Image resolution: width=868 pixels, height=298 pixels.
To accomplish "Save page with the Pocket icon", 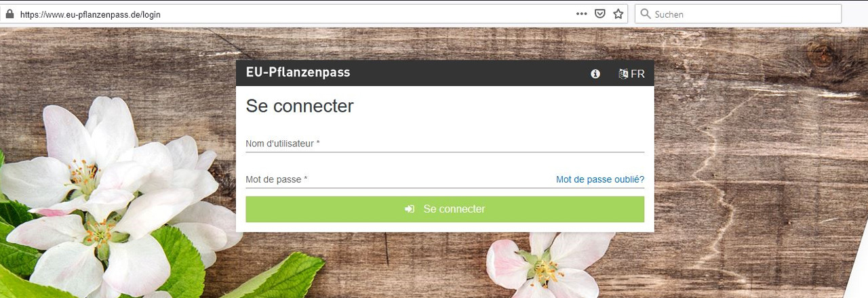I will click(x=600, y=14).
